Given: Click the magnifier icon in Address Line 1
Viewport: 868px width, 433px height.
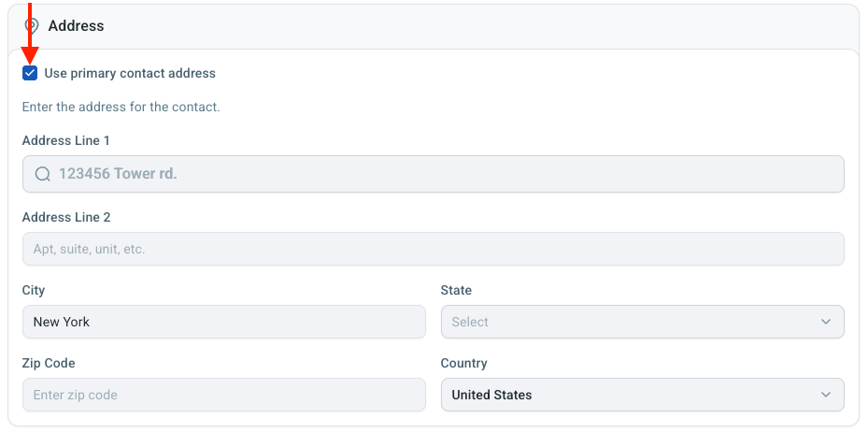Looking at the screenshot, I should pos(42,174).
